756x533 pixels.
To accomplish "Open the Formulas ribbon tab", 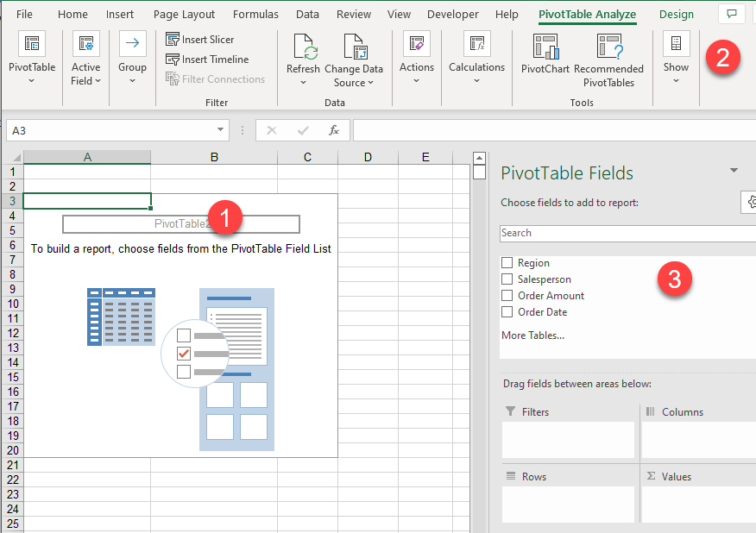I will (x=255, y=14).
